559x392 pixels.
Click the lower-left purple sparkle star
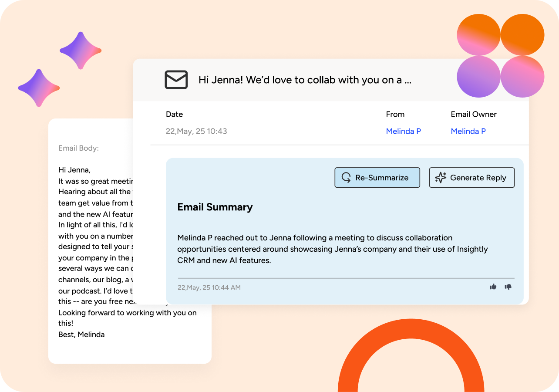[x=39, y=88]
